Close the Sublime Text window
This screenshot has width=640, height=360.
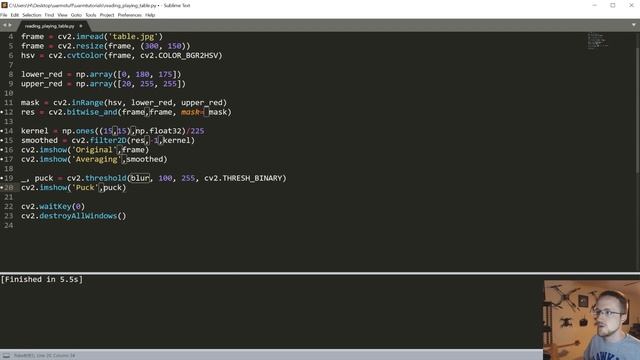coord(631,5)
